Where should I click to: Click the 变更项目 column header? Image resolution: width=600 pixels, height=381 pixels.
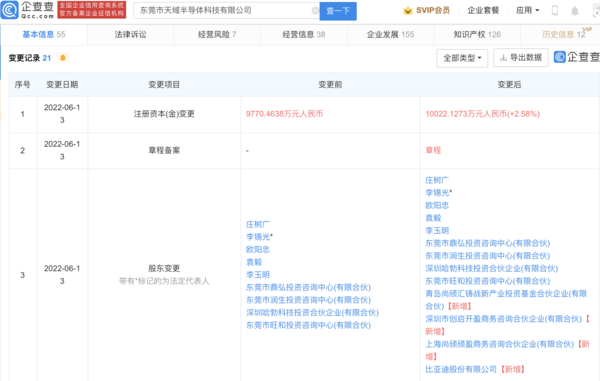pyautogui.click(x=164, y=85)
